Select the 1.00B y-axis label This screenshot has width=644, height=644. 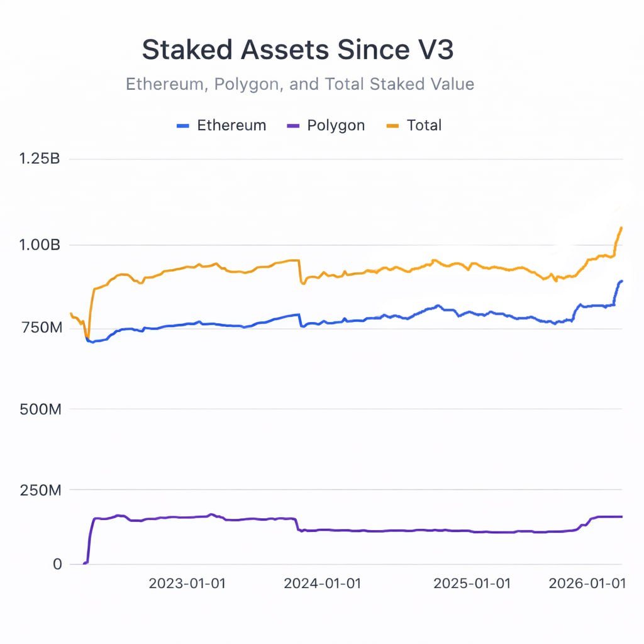(40, 245)
